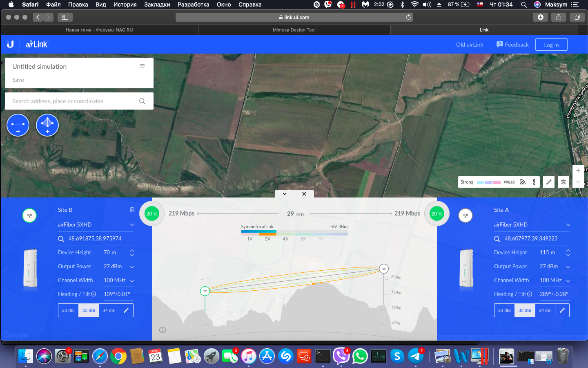Select 23 dBi antenna gain for Site A
588x368 pixels.
504,310
